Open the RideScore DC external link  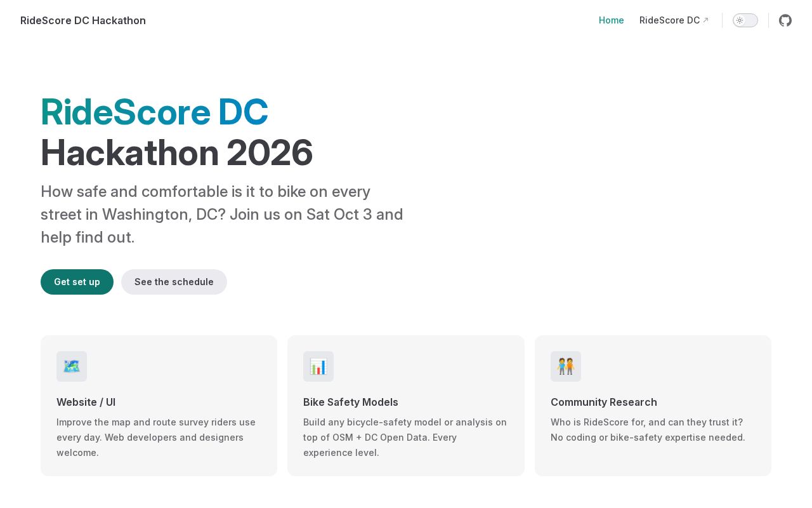(x=674, y=20)
